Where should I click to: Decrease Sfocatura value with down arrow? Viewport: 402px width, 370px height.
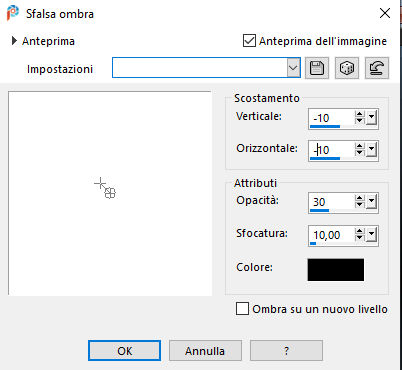point(359,237)
